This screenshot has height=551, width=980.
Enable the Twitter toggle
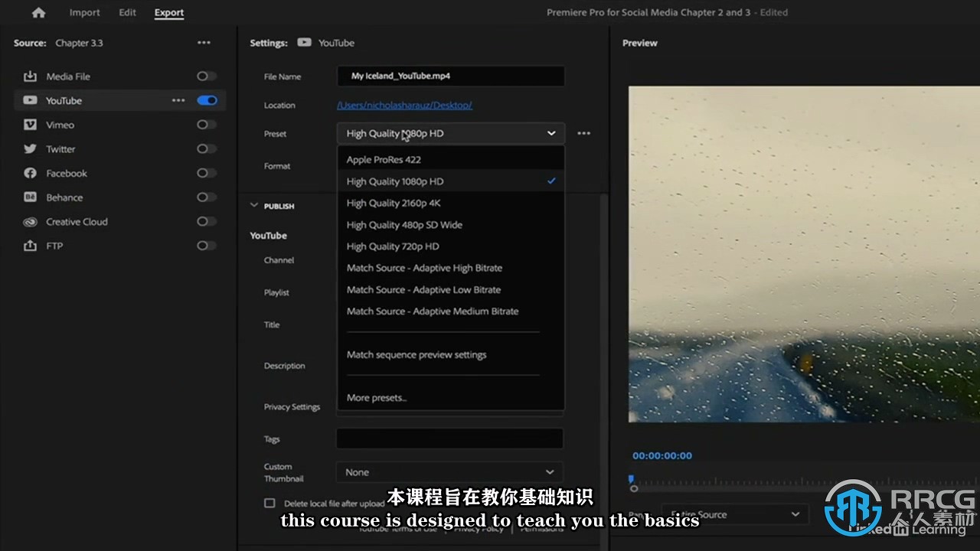pos(206,148)
